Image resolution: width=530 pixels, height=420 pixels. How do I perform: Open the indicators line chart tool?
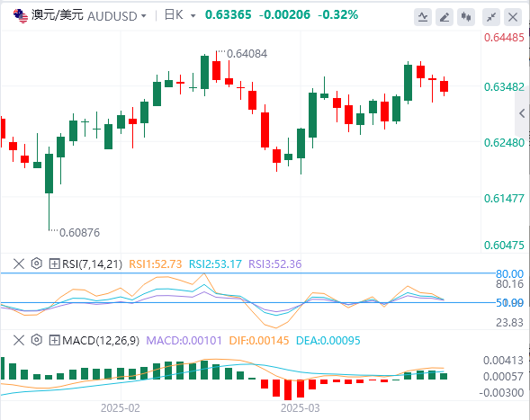(x=423, y=17)
